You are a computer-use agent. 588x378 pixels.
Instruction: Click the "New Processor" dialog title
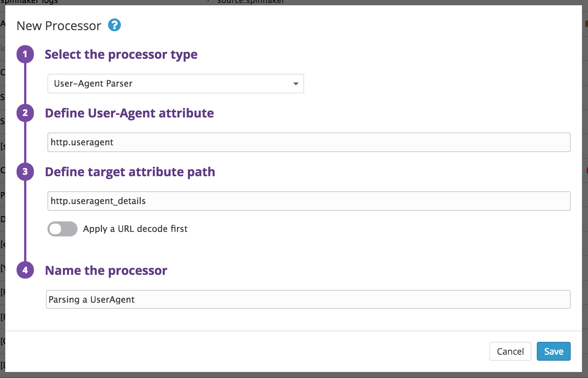coord(59,26)
